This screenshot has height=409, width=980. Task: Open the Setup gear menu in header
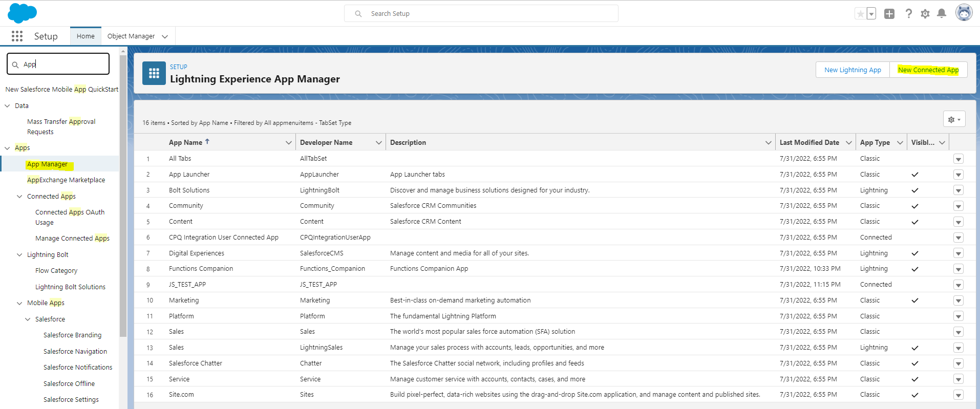point(925,14)
